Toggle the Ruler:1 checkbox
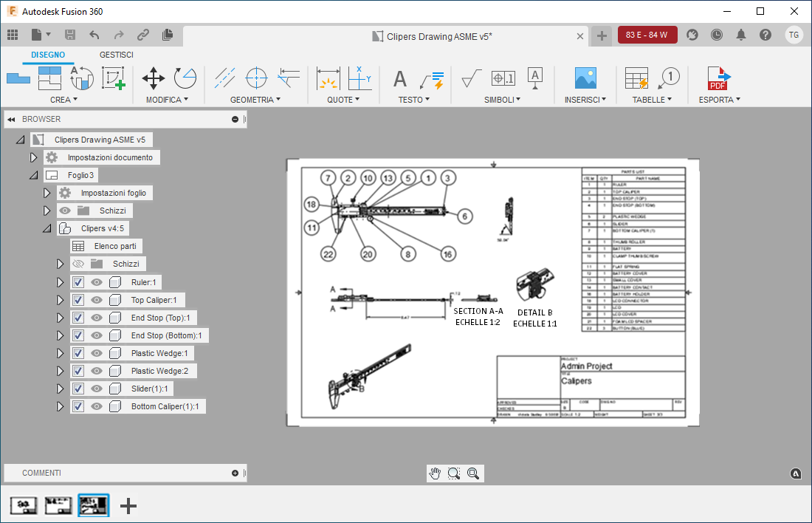812x523 pixels. click(78, 282)
